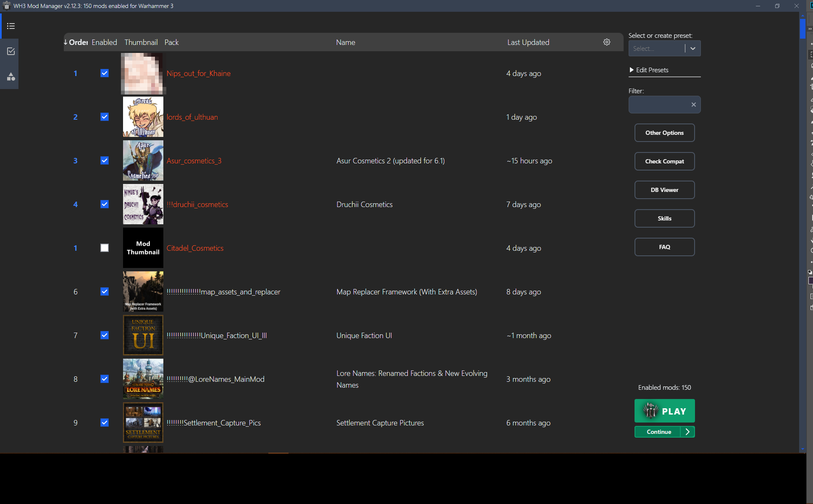Open the FAQ
Viewport: 813px width, 504px height.
pyautogui.click(x=664, y=247)
